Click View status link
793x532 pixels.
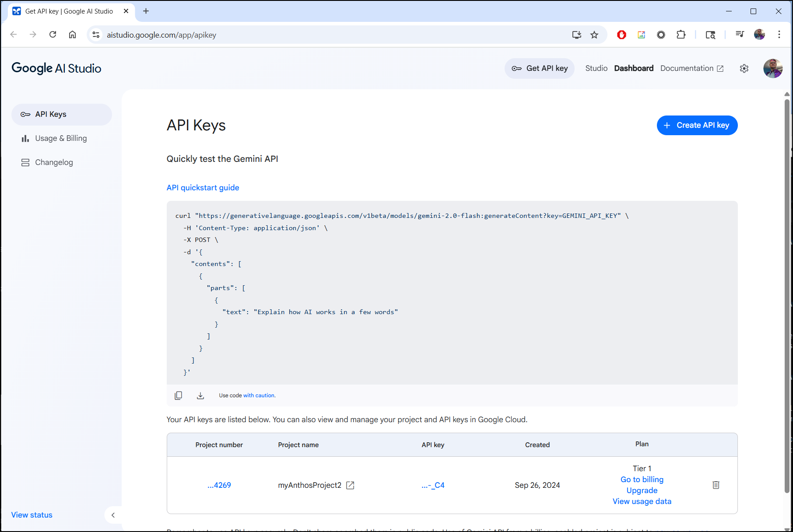pyautogui.click(x=32, y=515)
